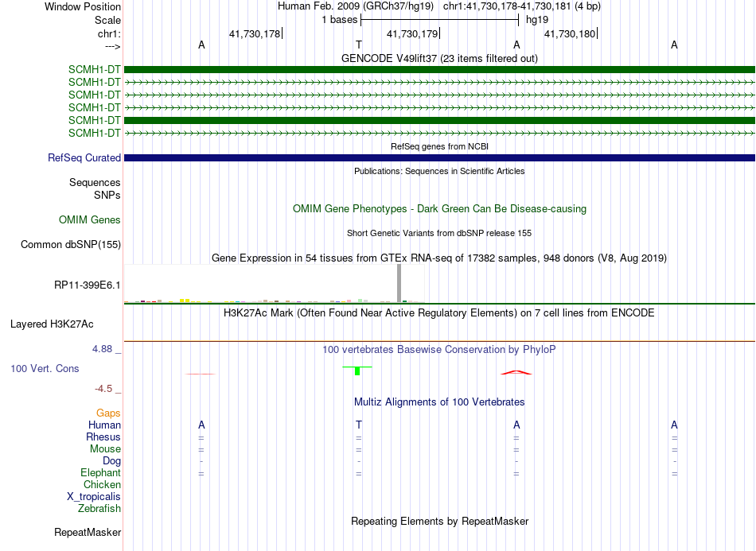
Task: Open the GENCODE V49lift37 track title
Action: click(439, 58)
